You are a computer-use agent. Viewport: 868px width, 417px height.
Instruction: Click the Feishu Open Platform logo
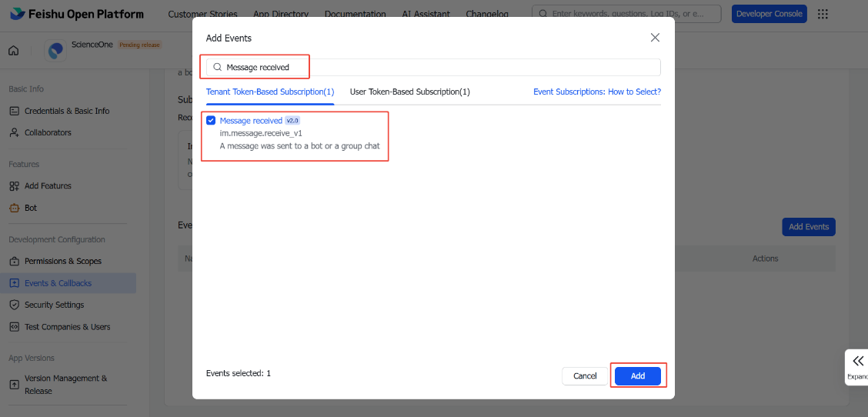click(x=77, y=14)
